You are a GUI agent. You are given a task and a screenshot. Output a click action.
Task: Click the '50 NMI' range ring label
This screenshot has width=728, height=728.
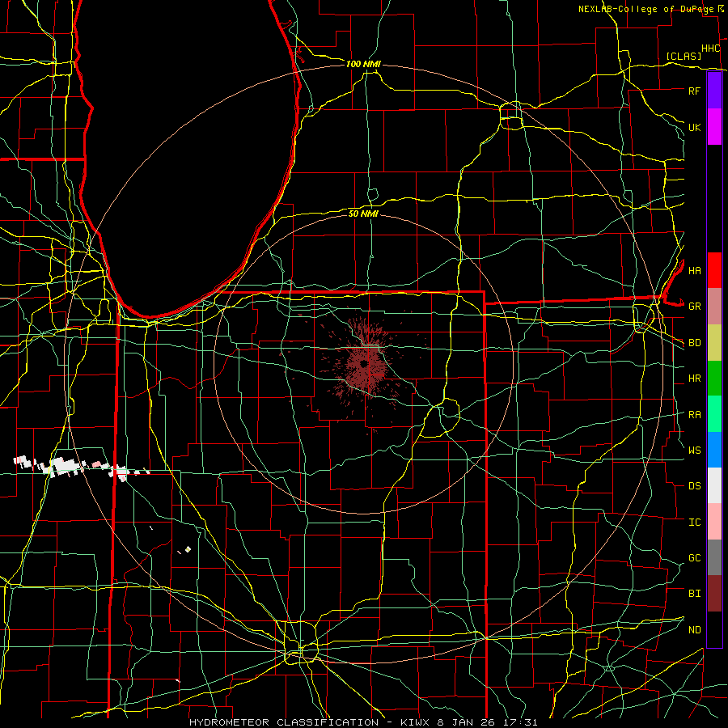click(363, 214)
